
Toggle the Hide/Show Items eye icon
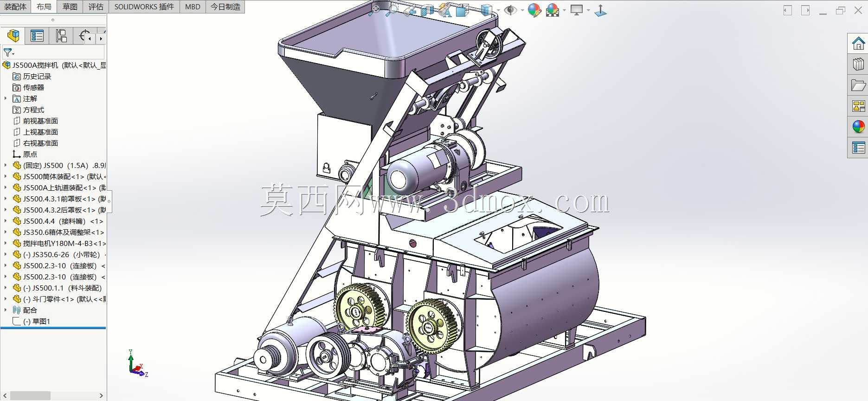pyautogui.click(x=510, y=10)
